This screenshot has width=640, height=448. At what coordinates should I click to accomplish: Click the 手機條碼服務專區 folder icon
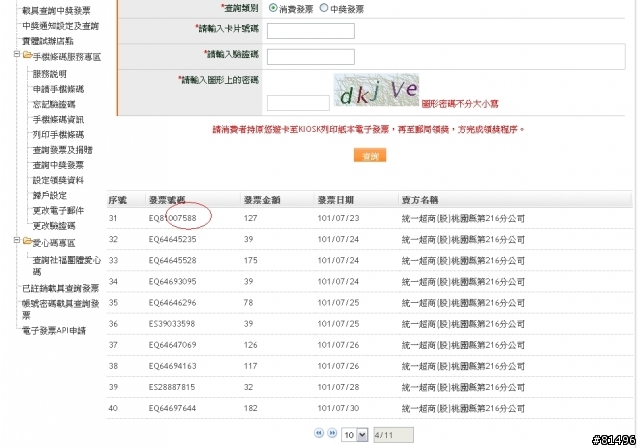click(27, 55)
